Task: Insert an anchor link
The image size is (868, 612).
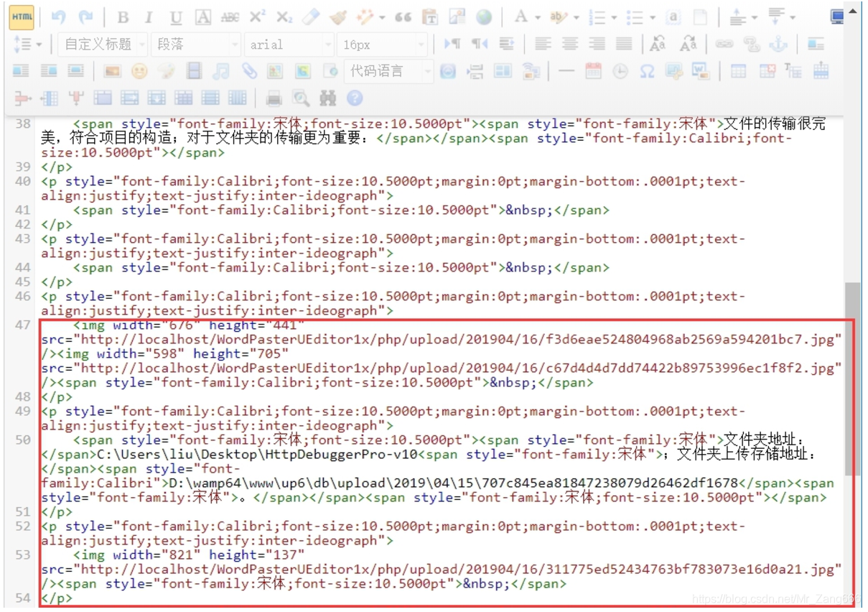Action: 778,45
